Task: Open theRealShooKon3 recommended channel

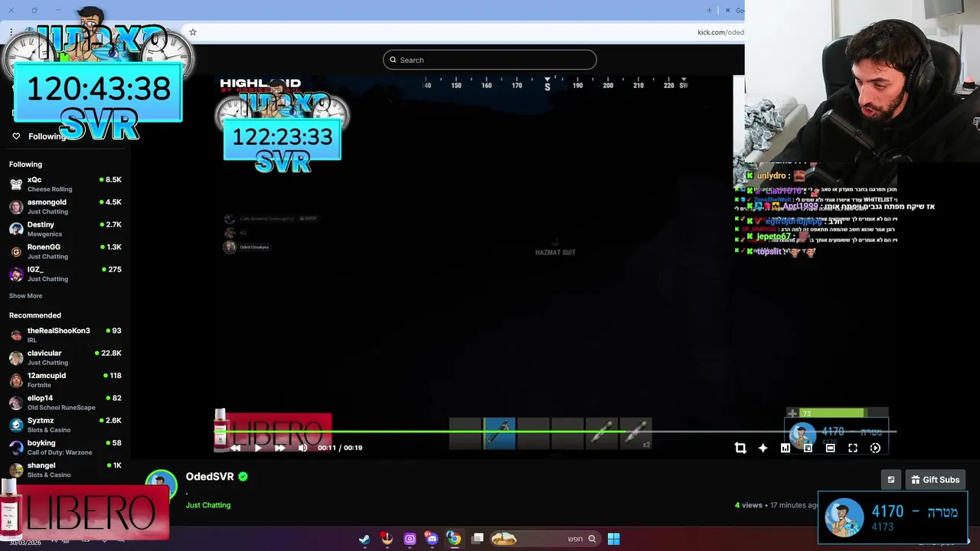Action: point(65,335)
